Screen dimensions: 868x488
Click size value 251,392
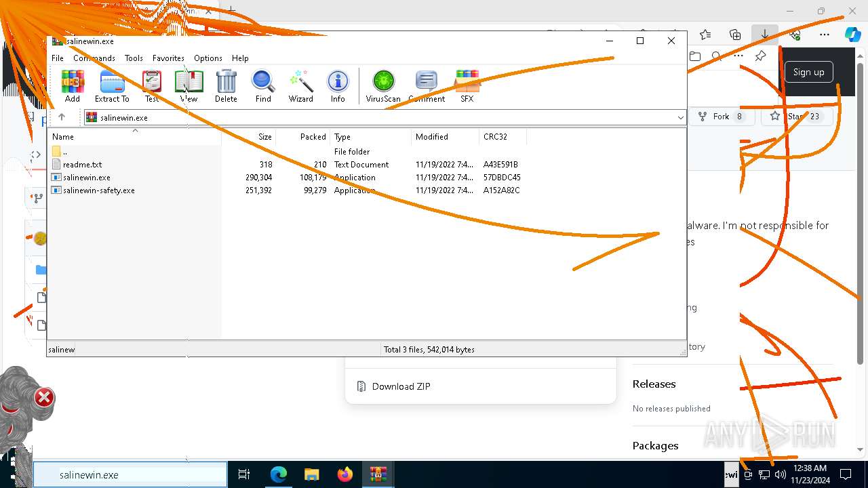(258, 190)
